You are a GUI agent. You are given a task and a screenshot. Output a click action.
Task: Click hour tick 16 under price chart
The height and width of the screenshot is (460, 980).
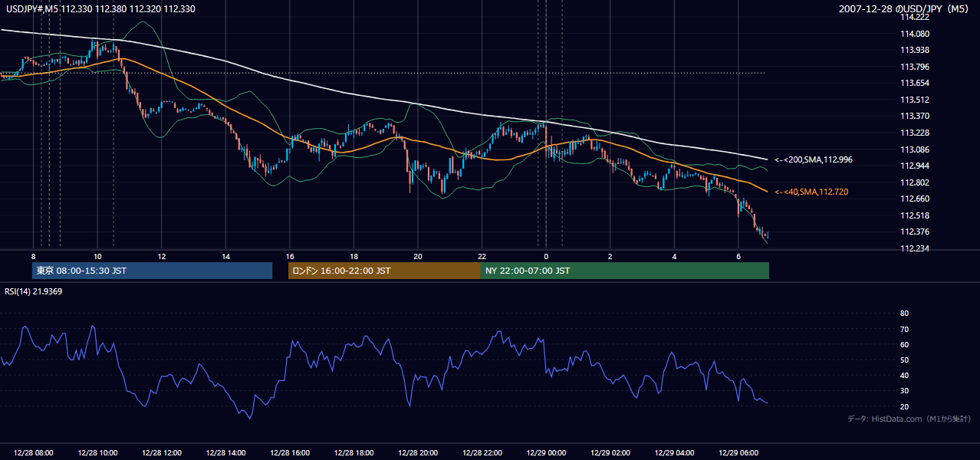tap(290, 256)
